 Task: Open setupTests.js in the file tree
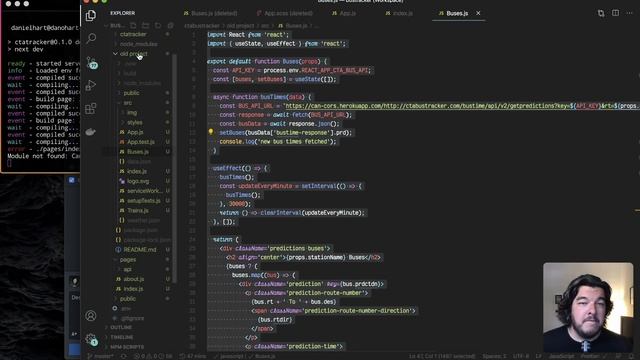tap(144, 201)
